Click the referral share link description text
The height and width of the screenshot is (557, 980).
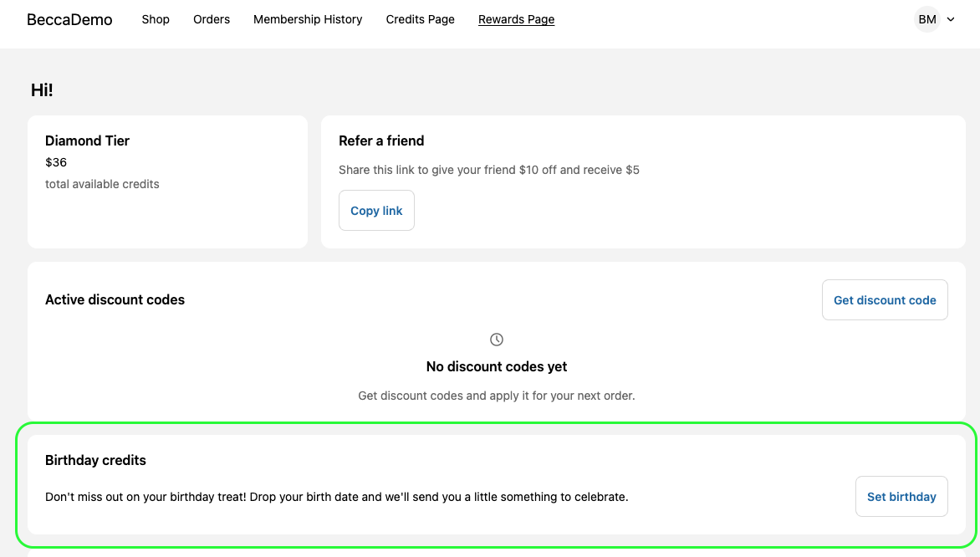488,170
